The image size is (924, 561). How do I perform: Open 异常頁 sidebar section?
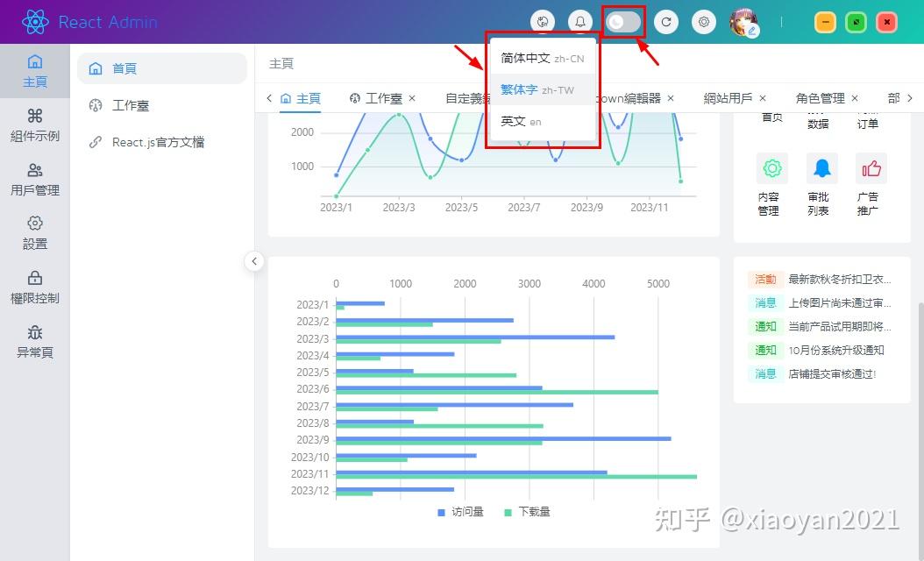tap(35, 342)
